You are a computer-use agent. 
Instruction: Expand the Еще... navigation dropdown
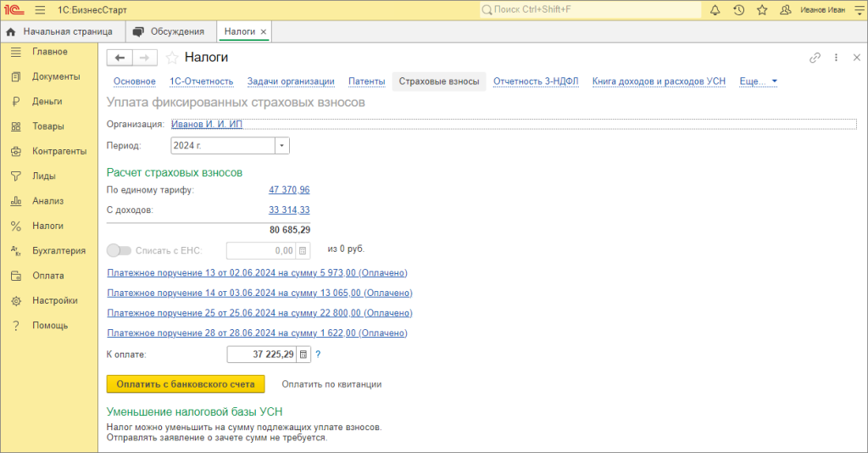point(759,81)
